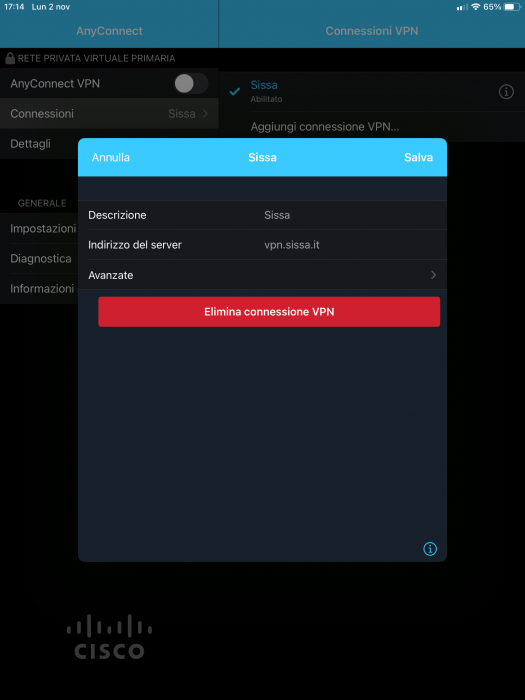Edit the Descrizione field containing Sissa
Viewport: 525px width, 700px height.
262,215
